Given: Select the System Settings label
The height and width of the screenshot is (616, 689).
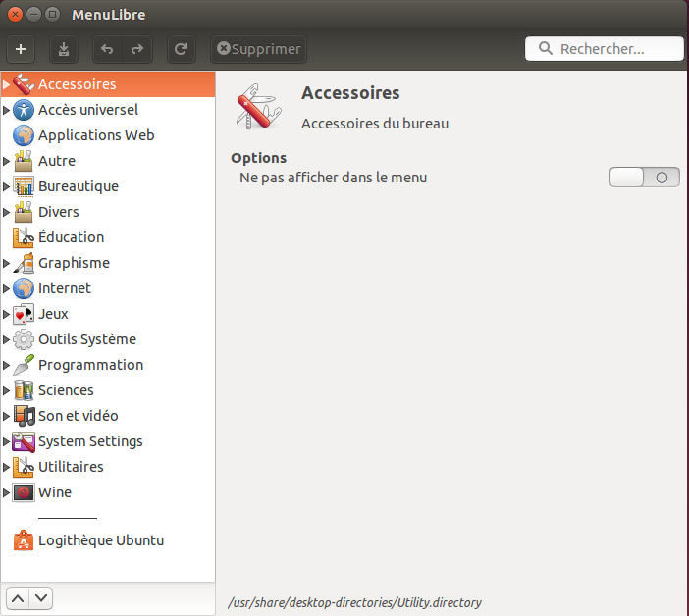Looking at the screenshot, I should point(90,441).
